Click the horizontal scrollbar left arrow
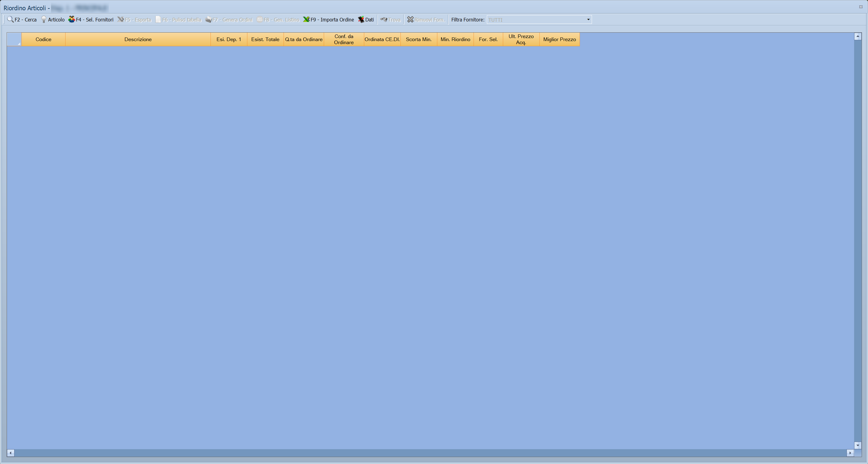The height and width of the screenshot is (464, 868). tap(11, 453)
